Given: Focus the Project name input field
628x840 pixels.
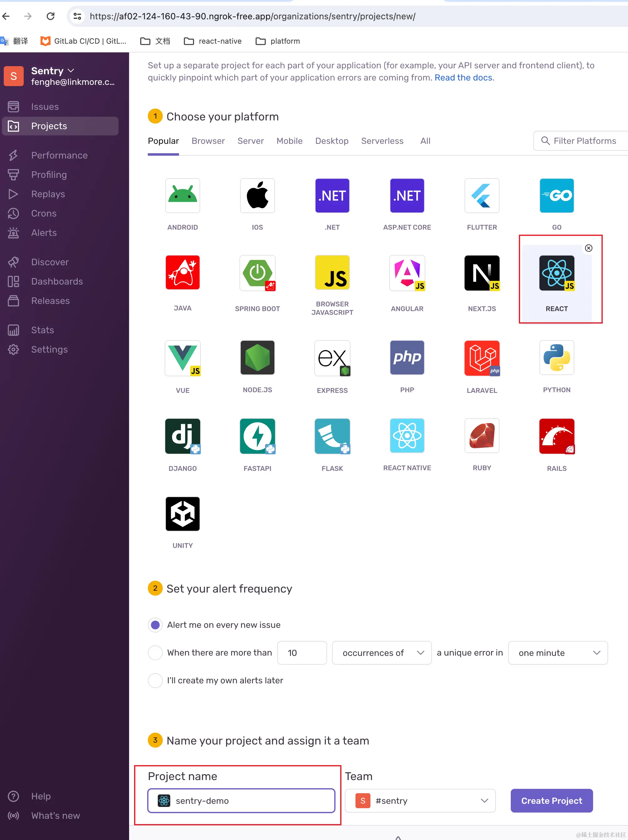Looking at the screenshot, I should click(x=241, y=800).
